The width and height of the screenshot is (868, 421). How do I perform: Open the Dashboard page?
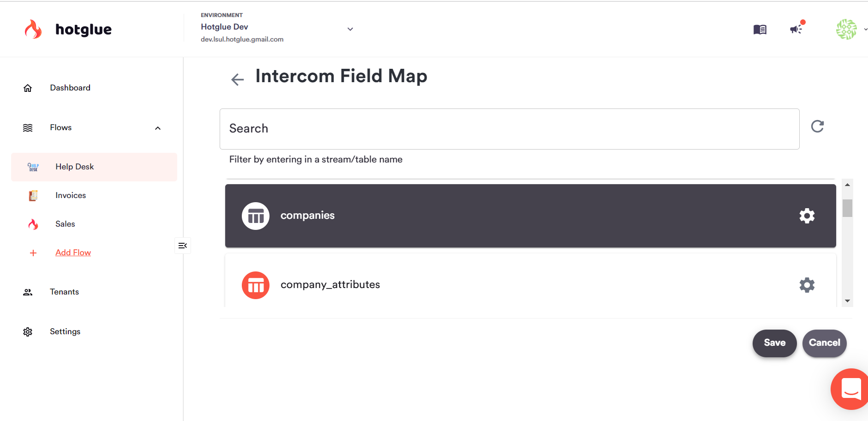coord(70,88)
